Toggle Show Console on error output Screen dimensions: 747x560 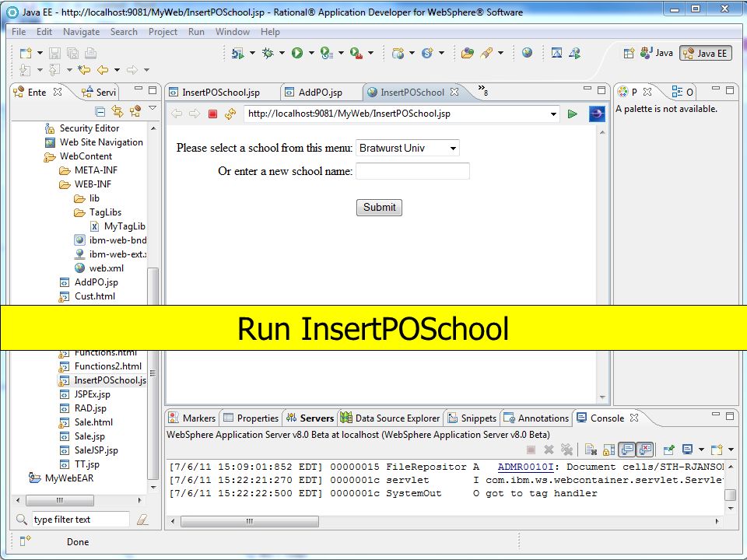[x=645, y=449]
